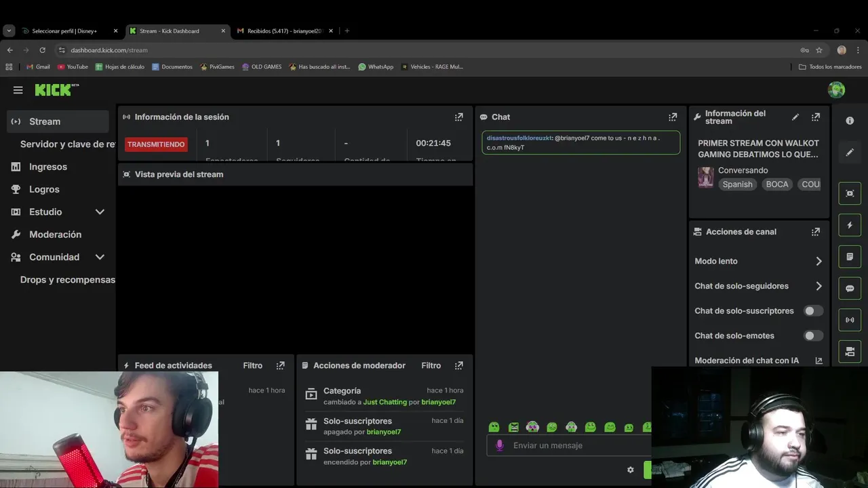Open the hamburger menu beside the Kick logo
This screenshot has height=488, width=868.
pos(18,90)
